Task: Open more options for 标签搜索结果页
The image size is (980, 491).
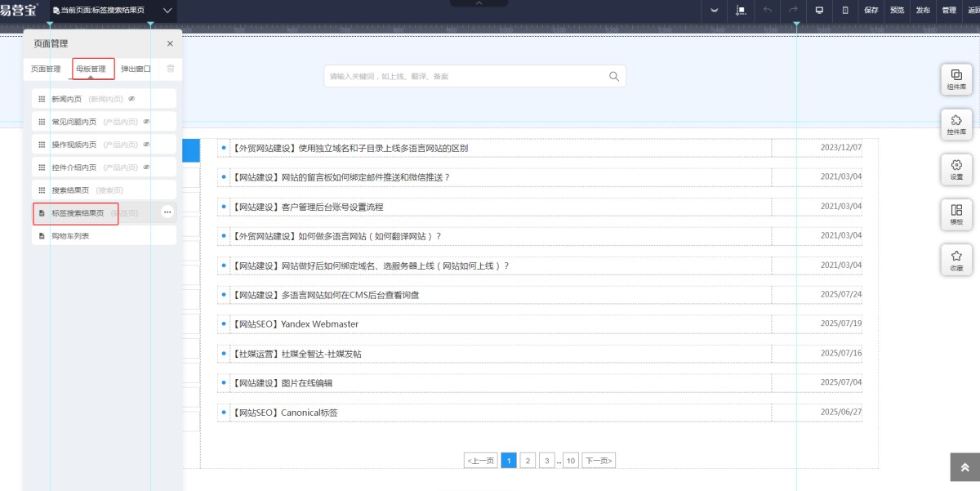Action: (x=167, y=212)
